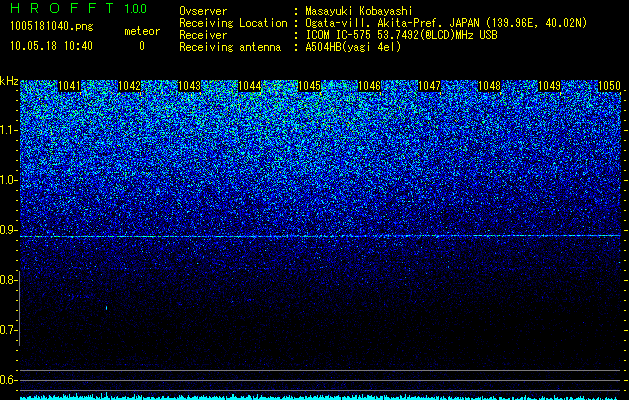This screenshot has width=629, height=400.
Task: Click the observer name Masayuki Kobayashi
Action: pyautogui.click(x=359, y=11)
